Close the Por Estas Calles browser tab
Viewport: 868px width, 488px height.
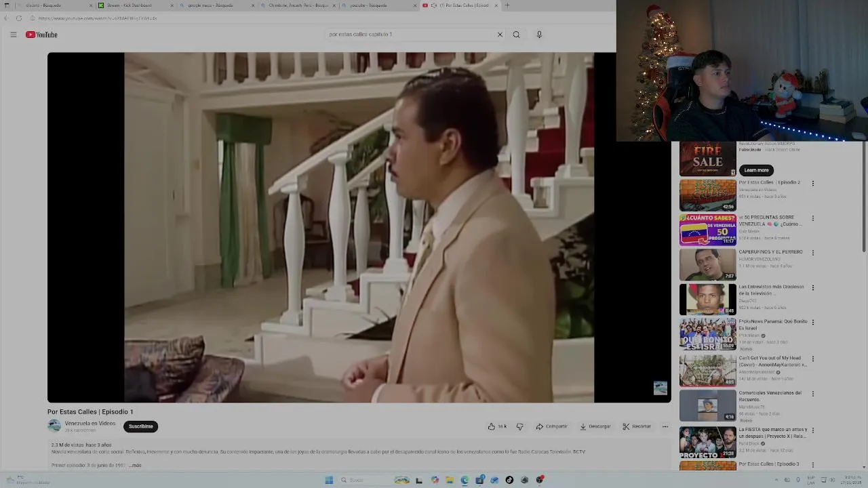[496, 5]
